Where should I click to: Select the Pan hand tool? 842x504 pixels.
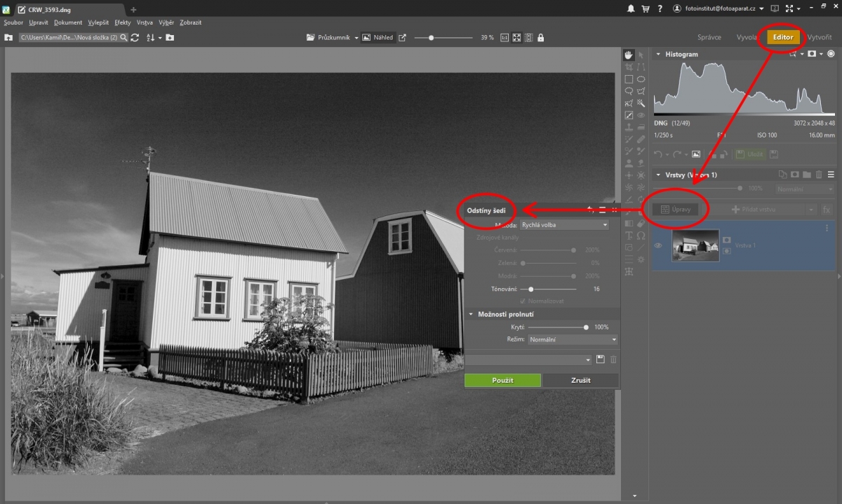[x=629, y=55]
